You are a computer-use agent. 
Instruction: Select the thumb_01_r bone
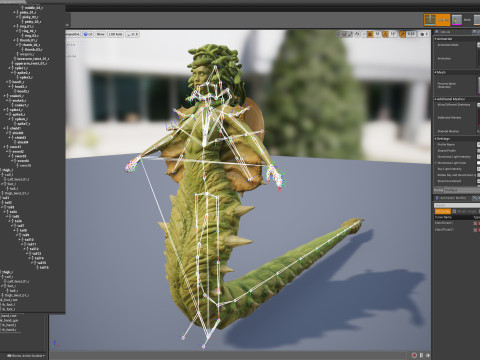click(x=28, y=40)
